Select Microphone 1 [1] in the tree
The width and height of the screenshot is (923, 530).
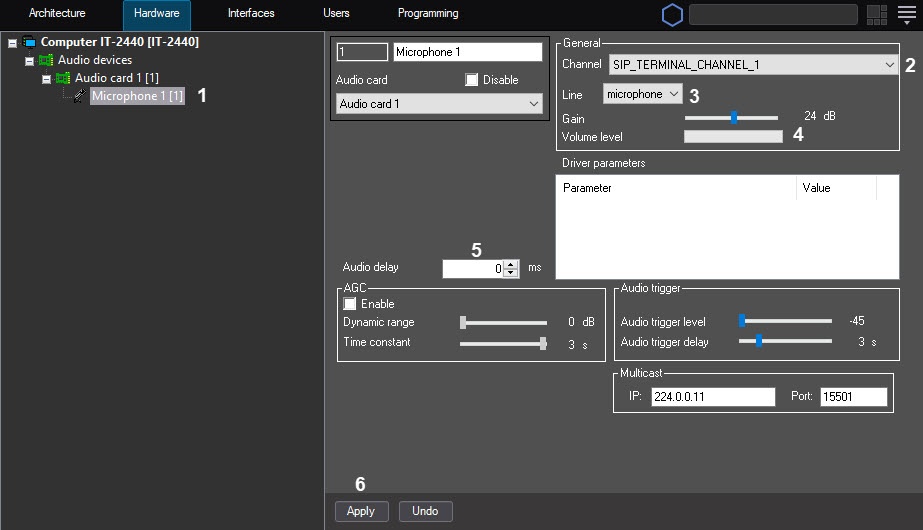click(137, 96)
